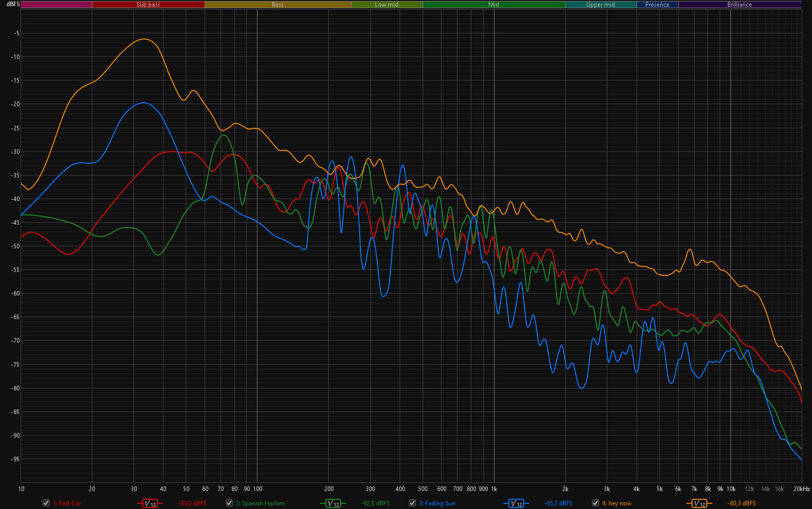Click the '-95,2 dBFS' readout value

[x=559, y=503]
